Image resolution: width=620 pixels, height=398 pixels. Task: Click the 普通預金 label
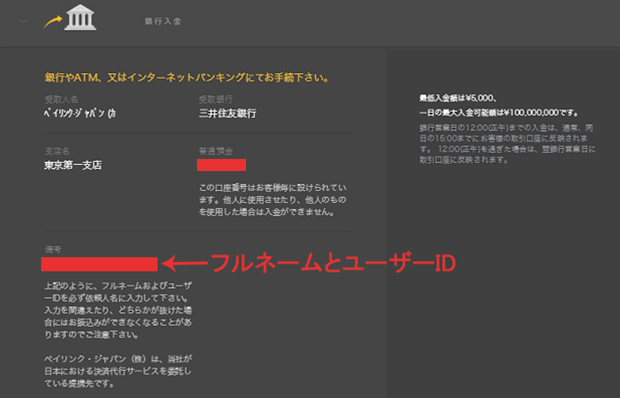point(215,151)
